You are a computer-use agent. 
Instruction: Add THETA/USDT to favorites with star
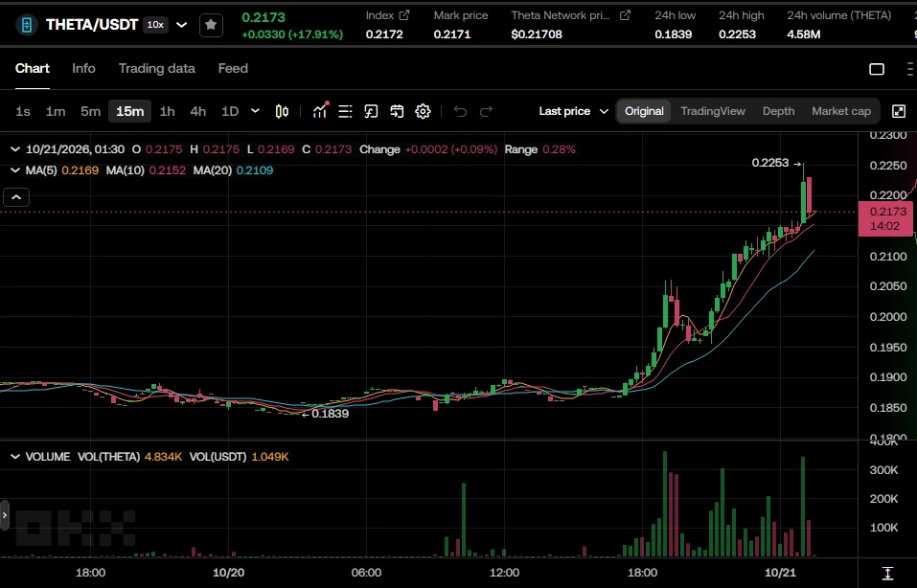coord(211,25)
